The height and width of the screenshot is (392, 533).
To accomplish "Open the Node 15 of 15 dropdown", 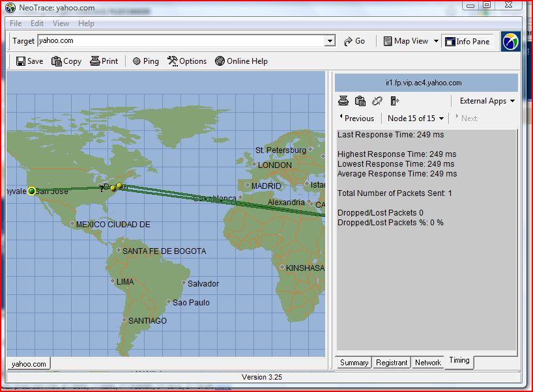I will click(415, 119).
